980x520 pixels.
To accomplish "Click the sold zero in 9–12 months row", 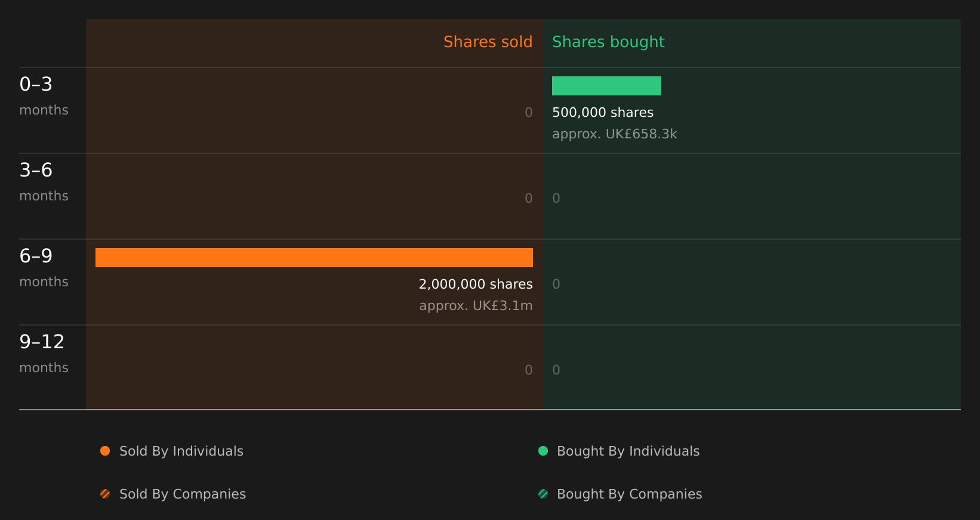I will coord(529,370).
